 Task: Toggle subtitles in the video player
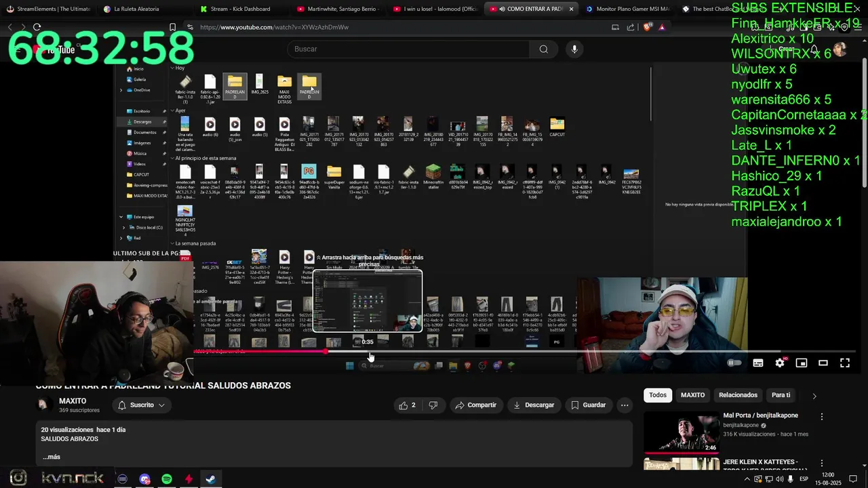(758, 363)
